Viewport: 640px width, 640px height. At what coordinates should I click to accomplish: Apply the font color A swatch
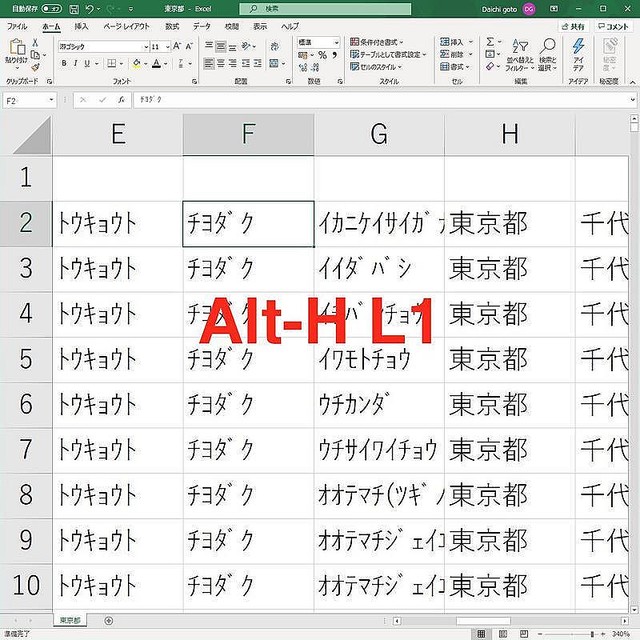click(x=156, y=64)
